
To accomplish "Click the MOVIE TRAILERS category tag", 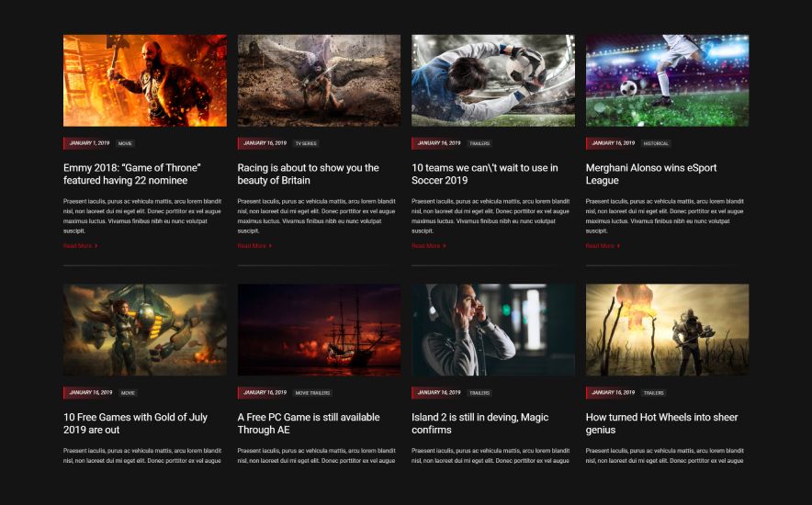I will point(312,393).
